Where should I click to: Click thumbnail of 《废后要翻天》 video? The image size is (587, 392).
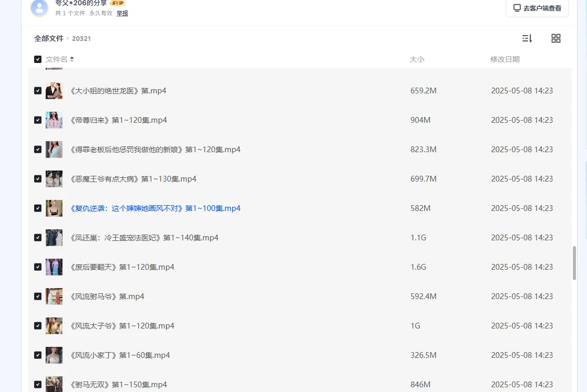click(54, 267)
